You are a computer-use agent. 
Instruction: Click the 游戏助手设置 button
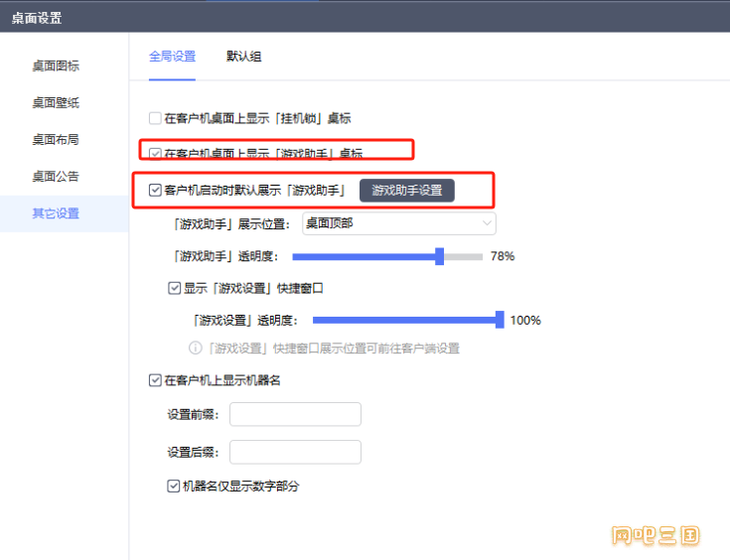pyautogui.click(x=406, y=191)
